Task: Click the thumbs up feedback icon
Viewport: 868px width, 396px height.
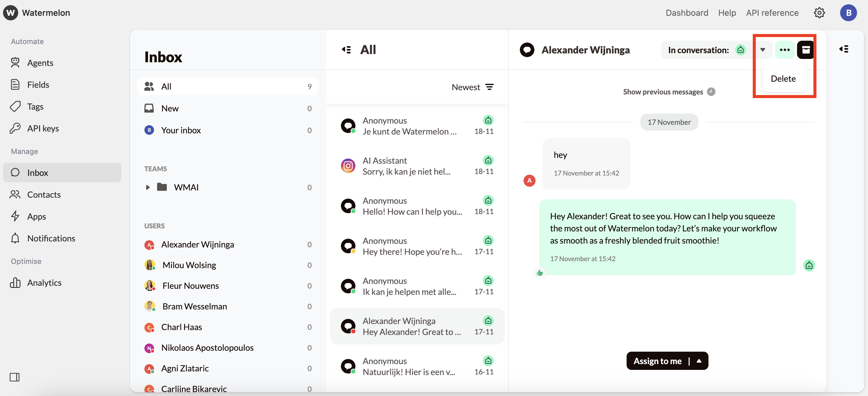Action: pos(540,272)
